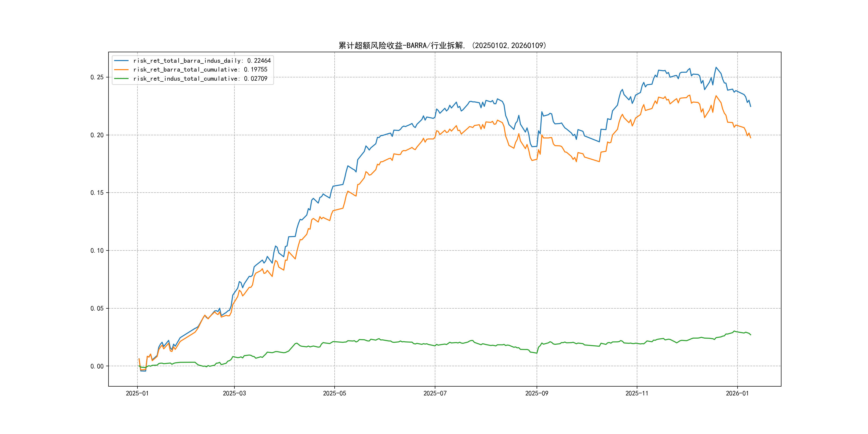Click the 2025-03 x-axis label
This screenshot has height=434, width=868.
click(234, 393)
